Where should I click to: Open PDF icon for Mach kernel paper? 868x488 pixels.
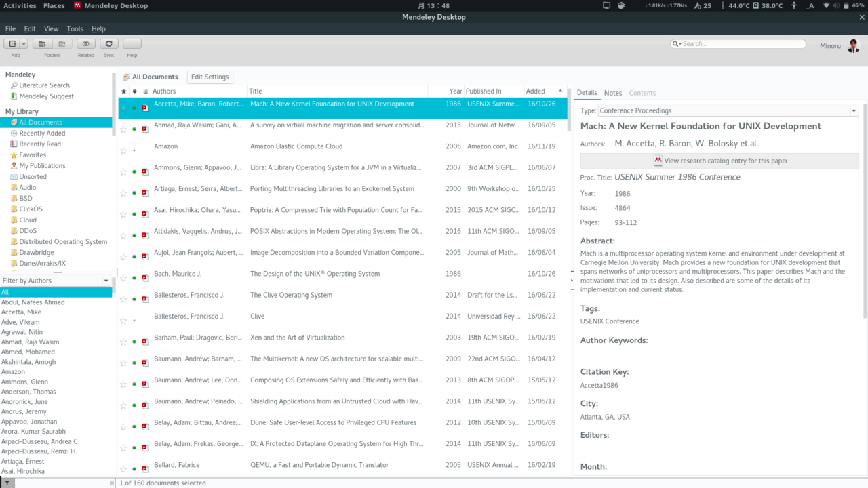(144, 108)
